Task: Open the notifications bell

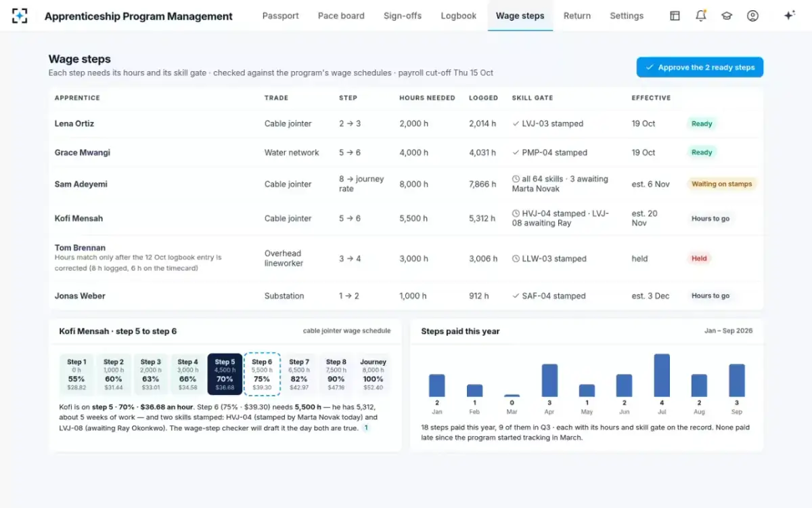Action: 700,16
